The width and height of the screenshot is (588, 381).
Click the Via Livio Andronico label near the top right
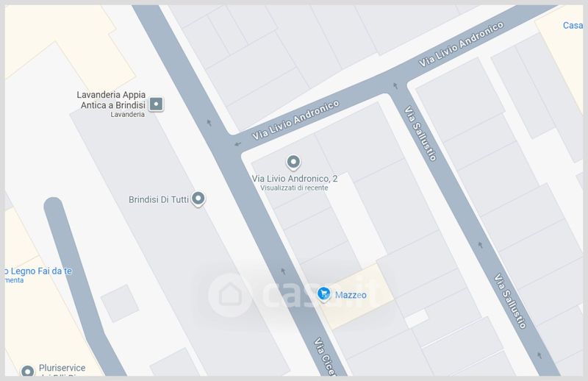coord(461,44)
